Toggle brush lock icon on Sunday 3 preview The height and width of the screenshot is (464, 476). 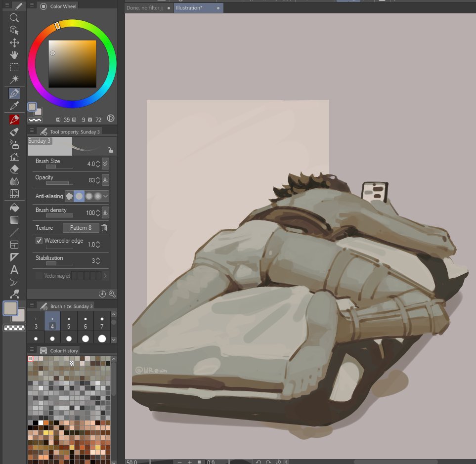coord(111,150)
